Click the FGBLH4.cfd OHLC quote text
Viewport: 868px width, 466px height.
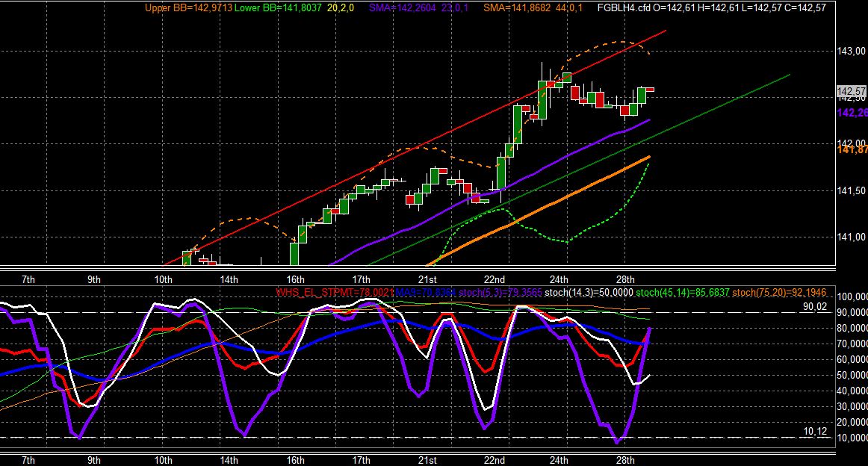click(x=711, y=7)
